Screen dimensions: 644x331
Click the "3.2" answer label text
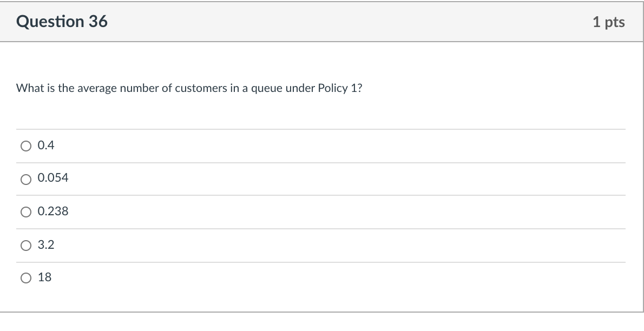point(46,246)
